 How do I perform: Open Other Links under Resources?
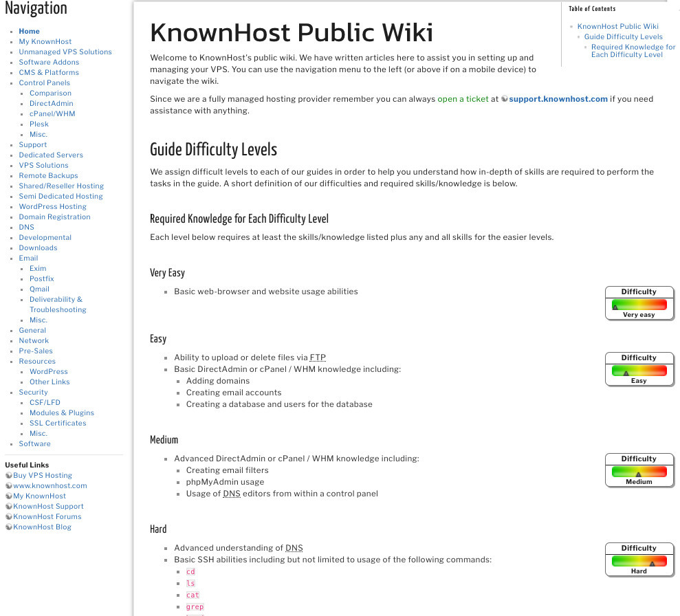point(50,382)
